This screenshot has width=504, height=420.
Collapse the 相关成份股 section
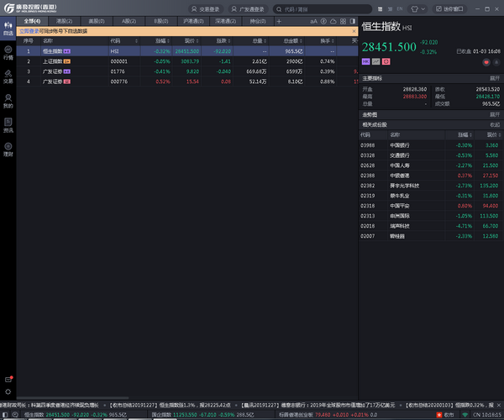[x=495, y=124]
